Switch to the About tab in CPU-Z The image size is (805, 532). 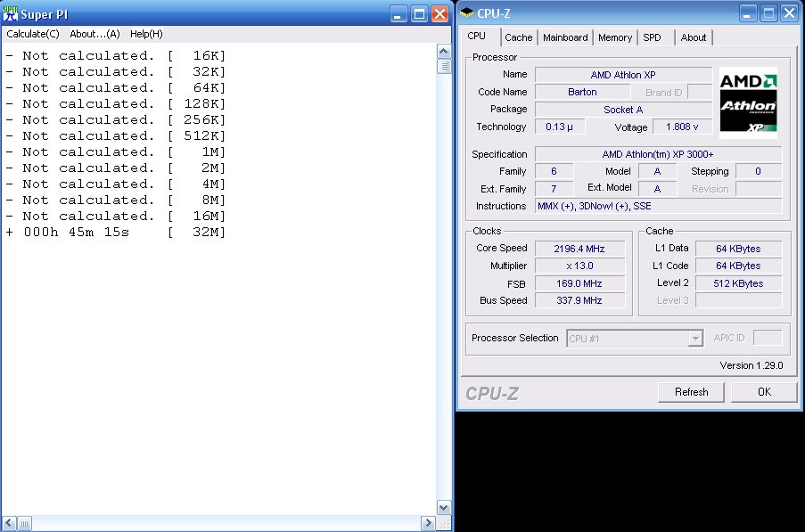pos(693,37)
